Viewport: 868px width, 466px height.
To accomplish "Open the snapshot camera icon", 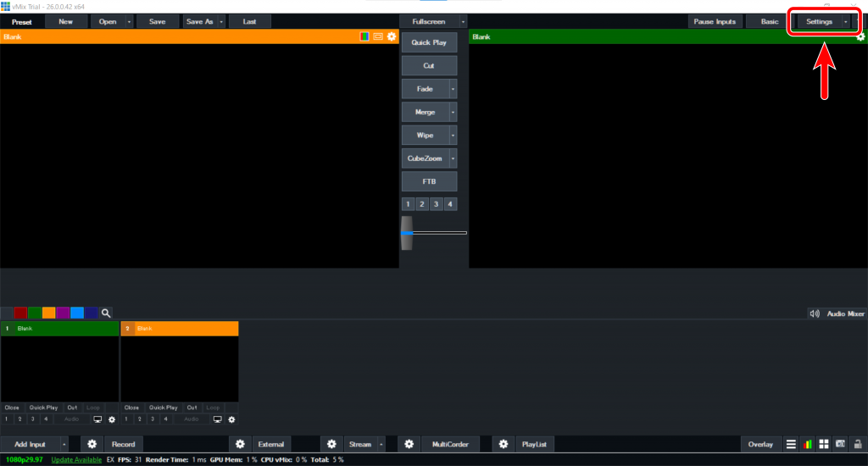I will tap(840, 444).
